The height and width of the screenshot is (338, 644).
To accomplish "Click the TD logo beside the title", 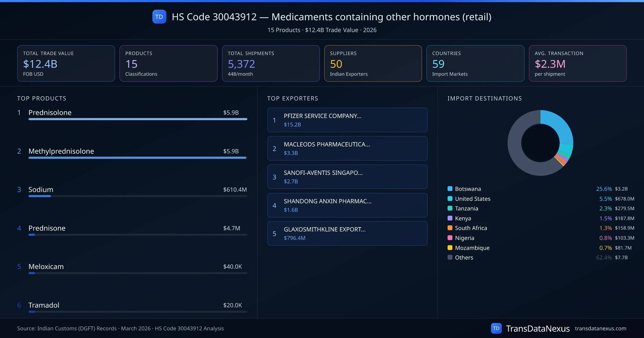I will pos(159,17).
